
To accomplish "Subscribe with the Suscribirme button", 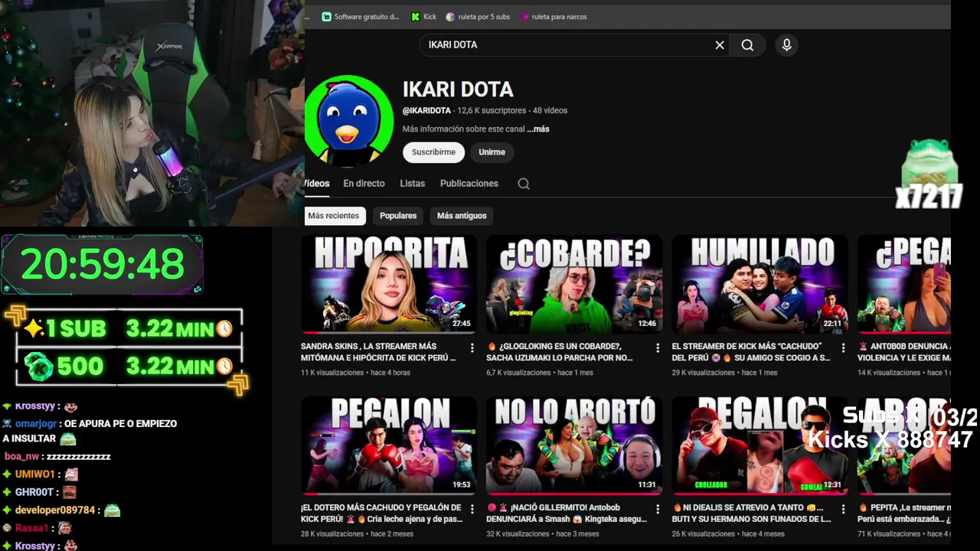I will tap(433, 152).
